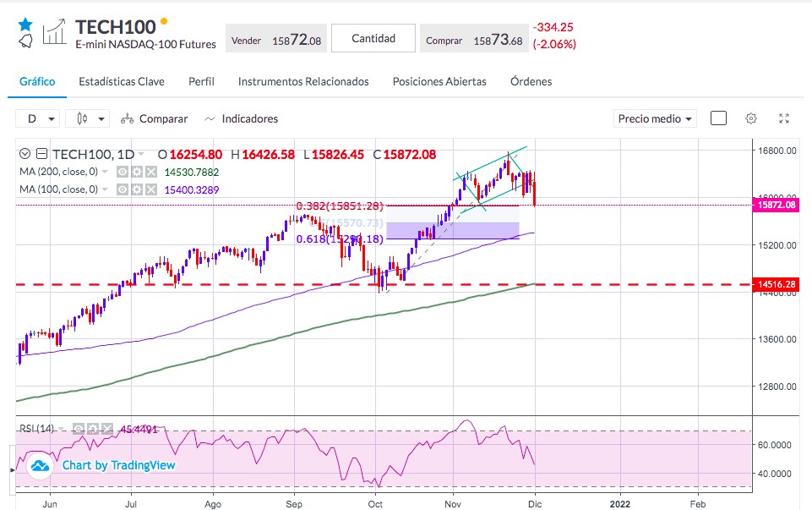Open settings for MA 200 indicator

click(x=137, y=172)
